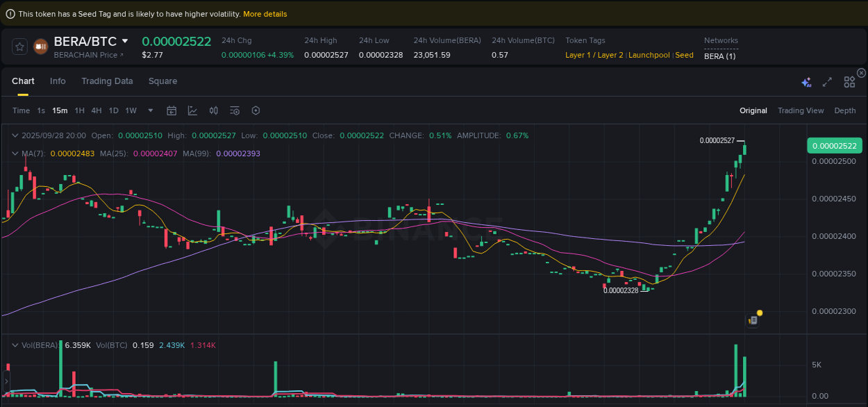The width and height of the screenshot is (868, 407).
Task: Launch the AI assistant sparkle icon
Action: tap(806, 81)
